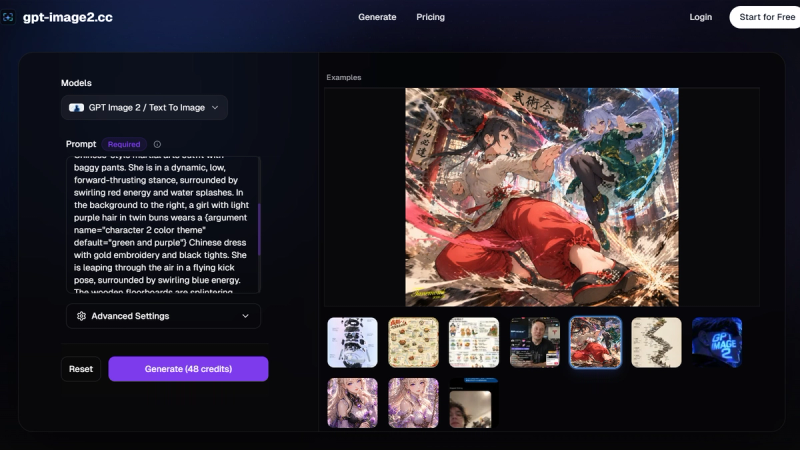Image resolution: width=800 pixels, height=450 pixels.
Task: Select the blue GPT IMAGE 2 thumbnail
Action: (717, 342)
